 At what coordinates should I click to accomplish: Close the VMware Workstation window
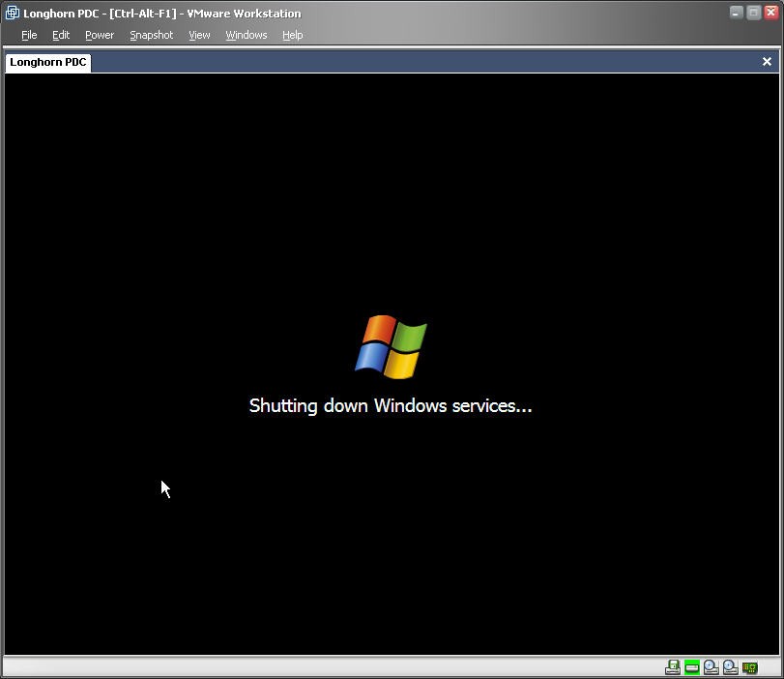(770, 13)
